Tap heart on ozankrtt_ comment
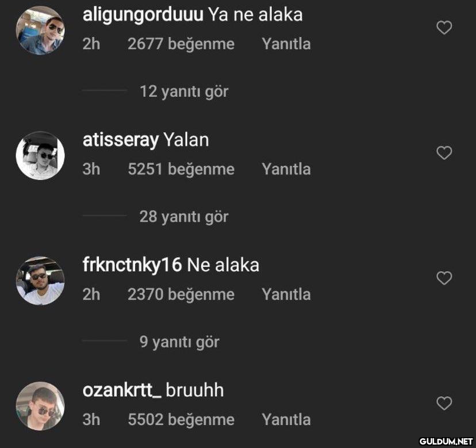Screen dimensions: 476x448 [444, 403]
